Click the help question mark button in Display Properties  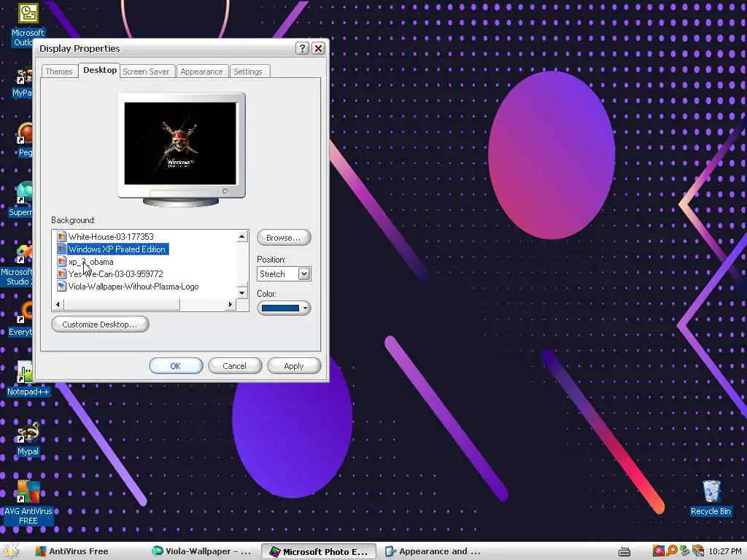(x=302, y=48)
